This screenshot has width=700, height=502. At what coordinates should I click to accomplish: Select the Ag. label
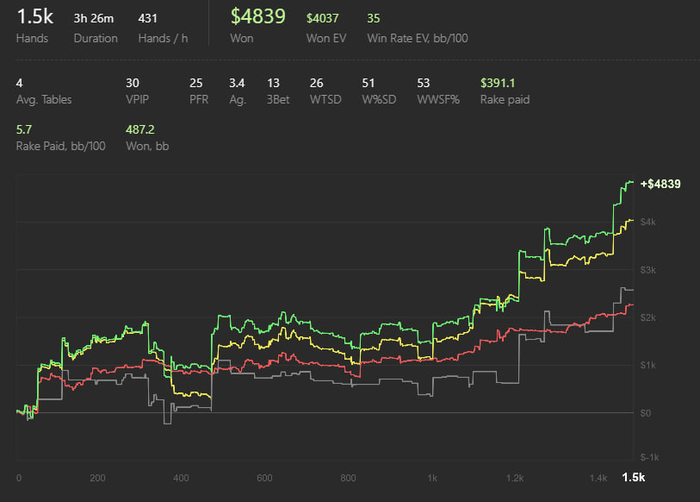[x=237, y=100]
